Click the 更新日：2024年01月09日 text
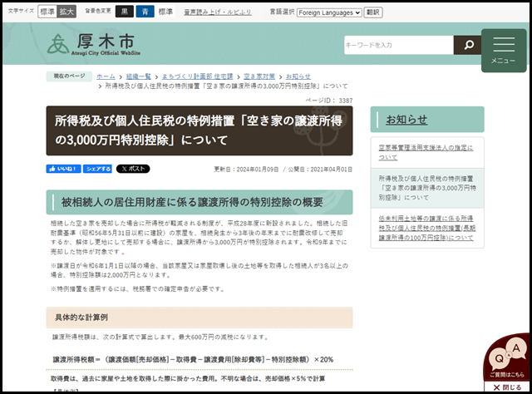The height and width of the screenshot is (394, 532). [x=246, y=169]
